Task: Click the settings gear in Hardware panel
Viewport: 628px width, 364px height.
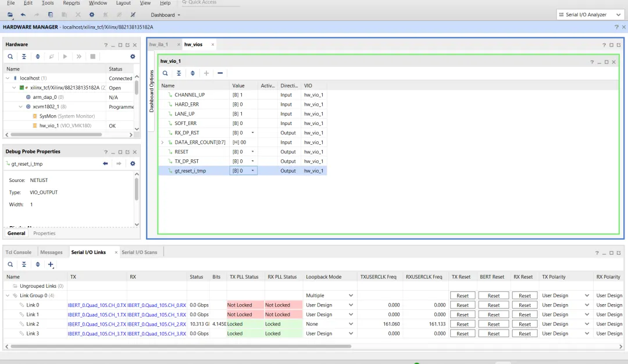Action: click(133, 56)
